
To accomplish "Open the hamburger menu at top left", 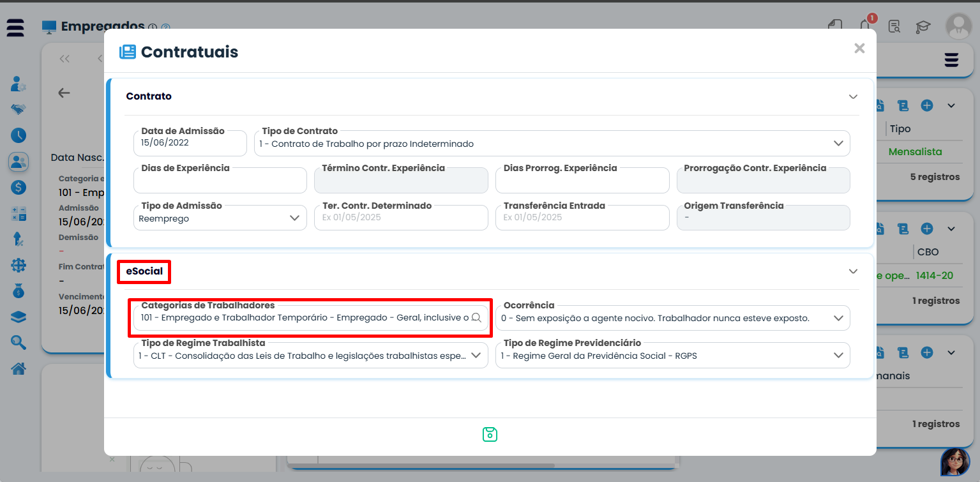I will (x=15, y=28).
